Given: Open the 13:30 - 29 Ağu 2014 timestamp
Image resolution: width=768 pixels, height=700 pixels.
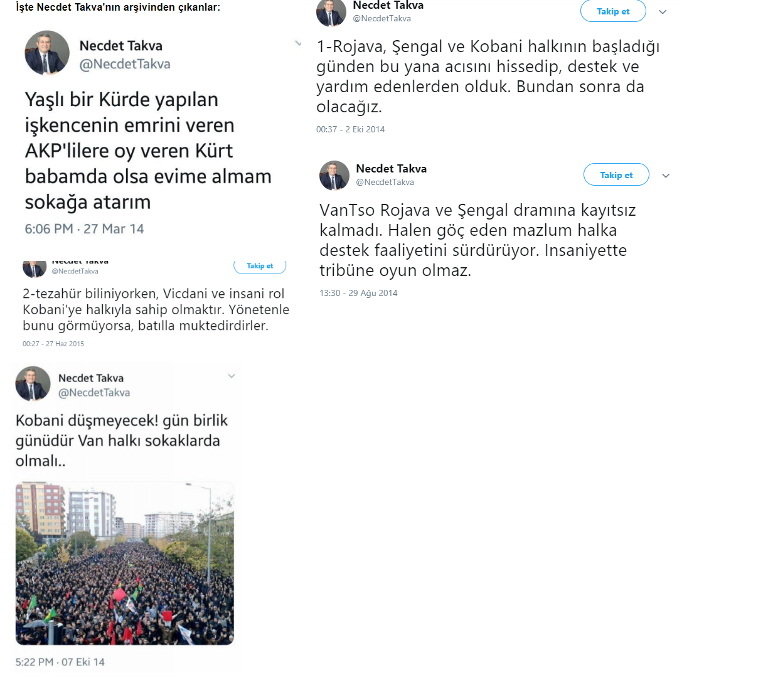Looking at the screenshot, I should pyautogui.click(x=358, y=293).
